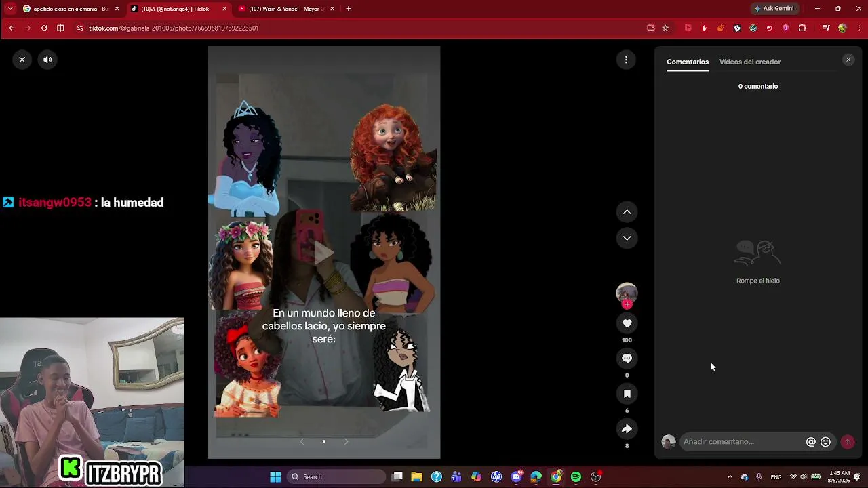Image resolution: width=868 pixels, height=488 pixels.
Task: Click the center play overlay on the photo
Action: (x=324, y=253)
